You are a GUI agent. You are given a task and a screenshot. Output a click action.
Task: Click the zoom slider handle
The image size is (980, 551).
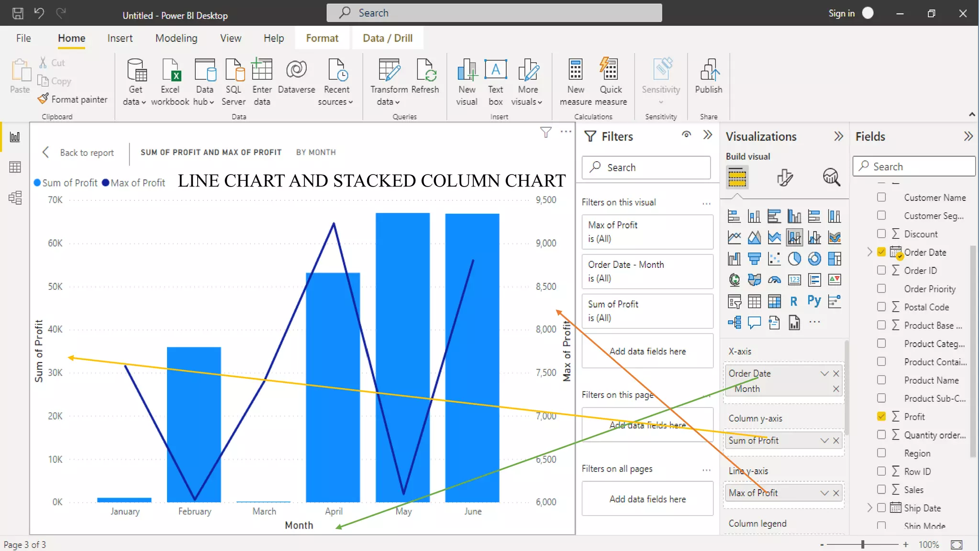(863, 544)
